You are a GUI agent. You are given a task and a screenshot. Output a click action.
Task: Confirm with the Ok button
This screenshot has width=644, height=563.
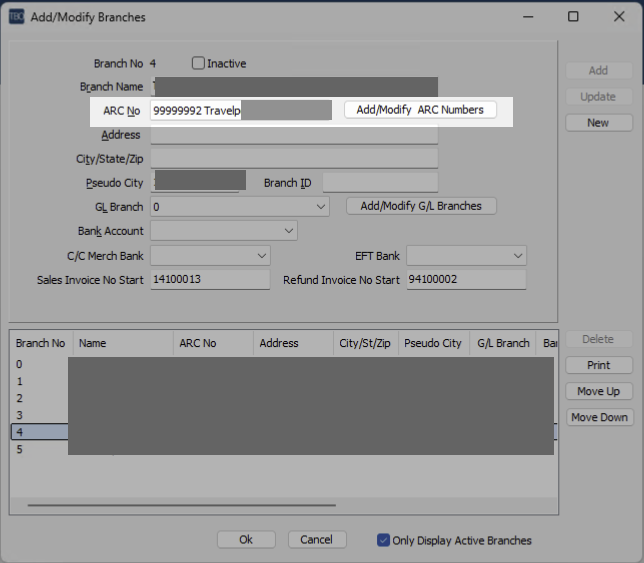[x=246, y=539]
